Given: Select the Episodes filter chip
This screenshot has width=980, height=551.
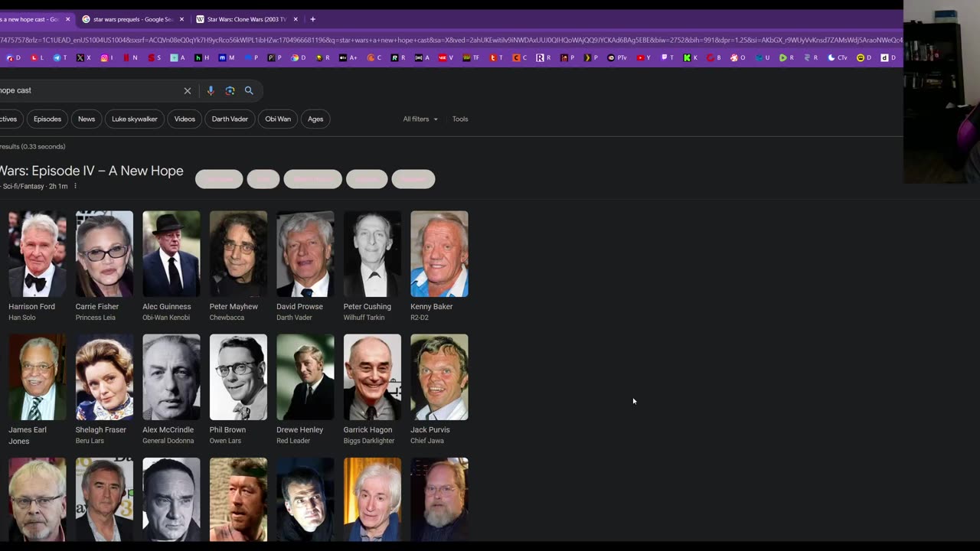Looking at the screenshot, I should [x=47, y=119].
